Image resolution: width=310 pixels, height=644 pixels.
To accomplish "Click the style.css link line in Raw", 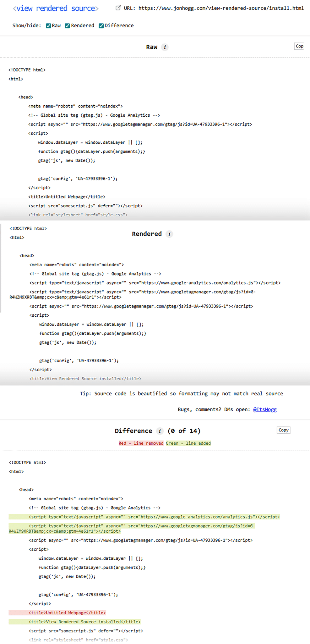I will click(x=78, y=215).
